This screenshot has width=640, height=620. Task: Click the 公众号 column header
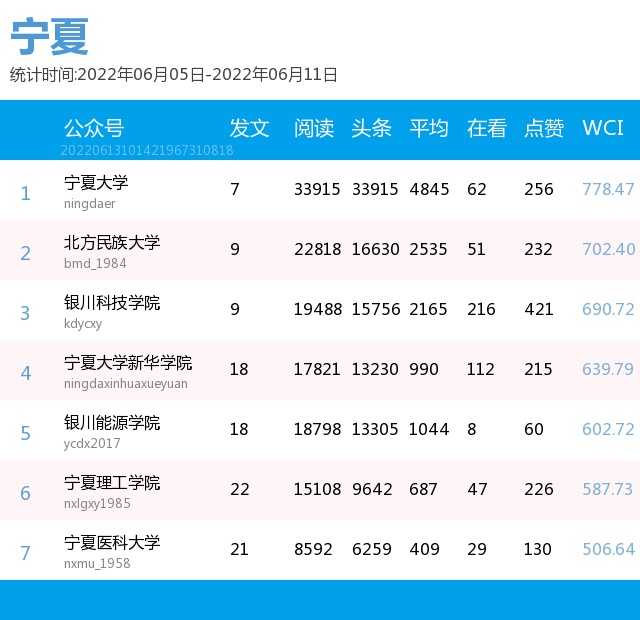coord(94,128)
